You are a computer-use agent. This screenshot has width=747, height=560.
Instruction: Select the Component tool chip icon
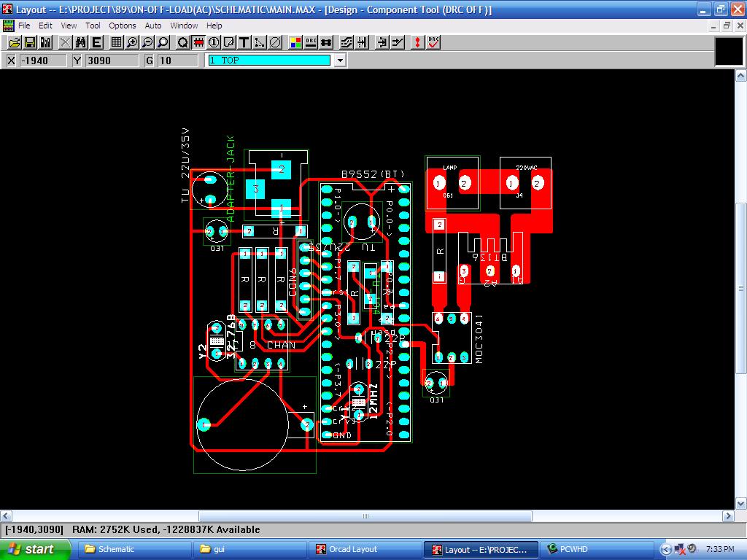pyautogui.click(x=198, y=43)
